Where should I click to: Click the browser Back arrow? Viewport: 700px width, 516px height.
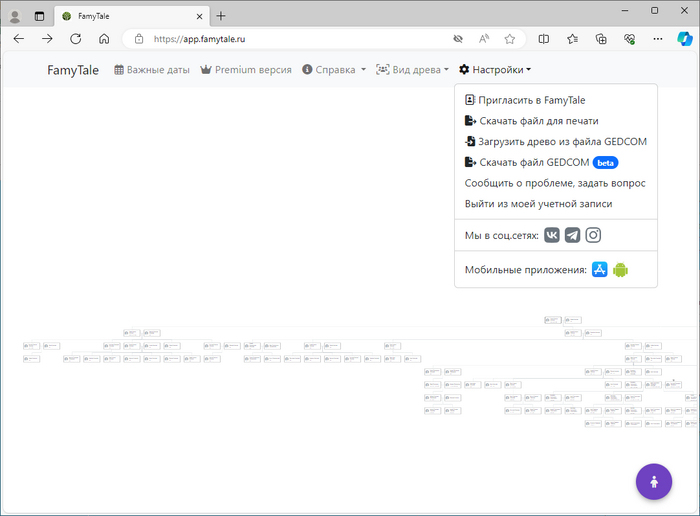[19, 39]
